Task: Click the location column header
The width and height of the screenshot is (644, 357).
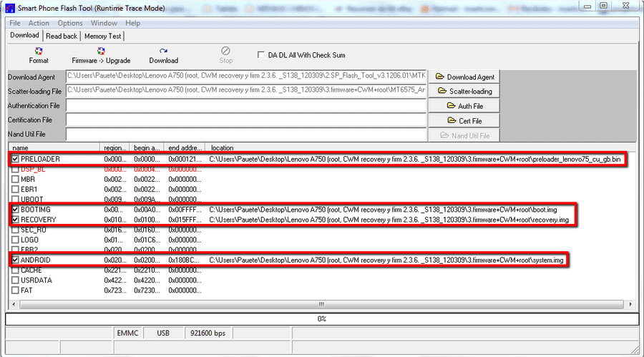Action: click(421, 147)
